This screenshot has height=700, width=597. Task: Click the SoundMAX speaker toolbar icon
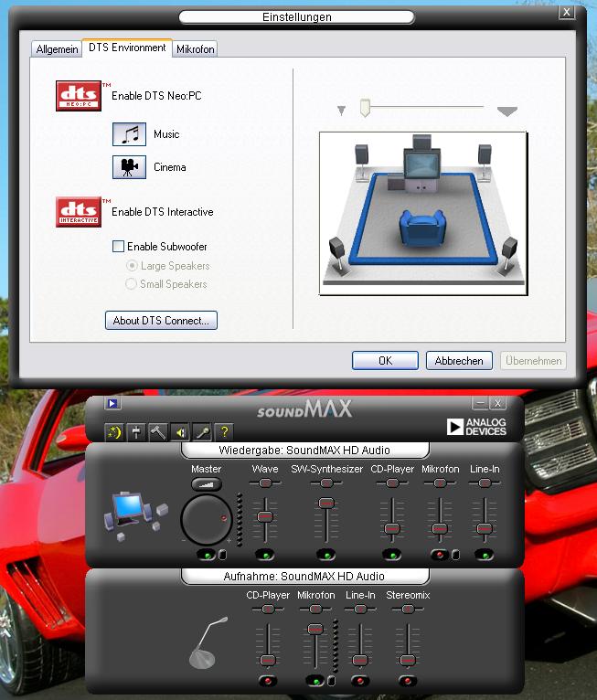point(180,432)
